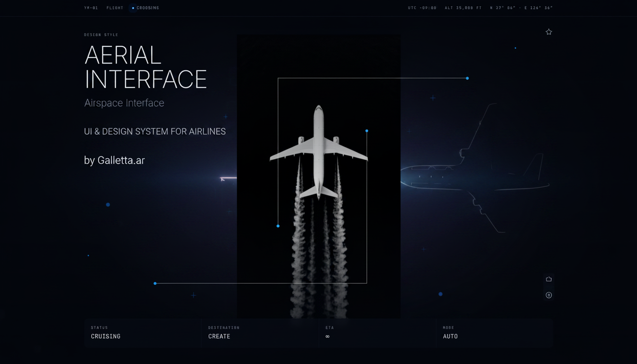Click the circular icon below the save icon
Screen dimensions: 637x364
pos(548,295)
